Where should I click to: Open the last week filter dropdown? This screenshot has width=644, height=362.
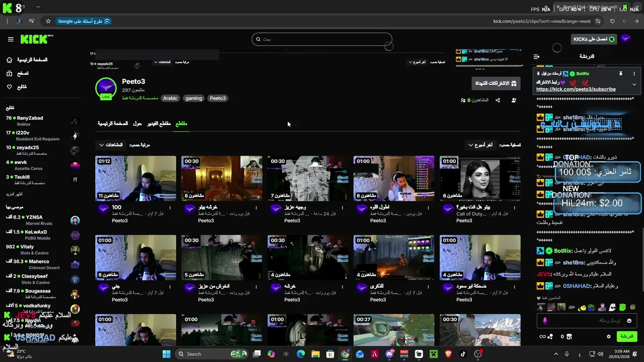480,145
